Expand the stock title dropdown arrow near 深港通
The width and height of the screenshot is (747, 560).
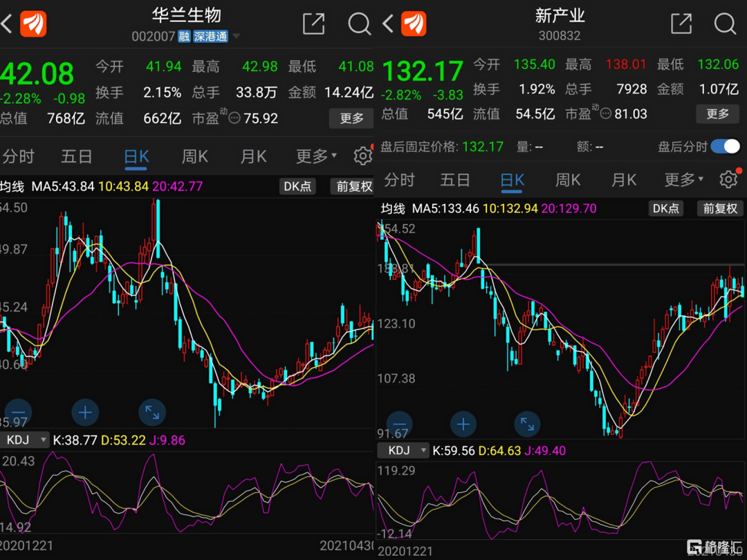click(x=237, y=37)
